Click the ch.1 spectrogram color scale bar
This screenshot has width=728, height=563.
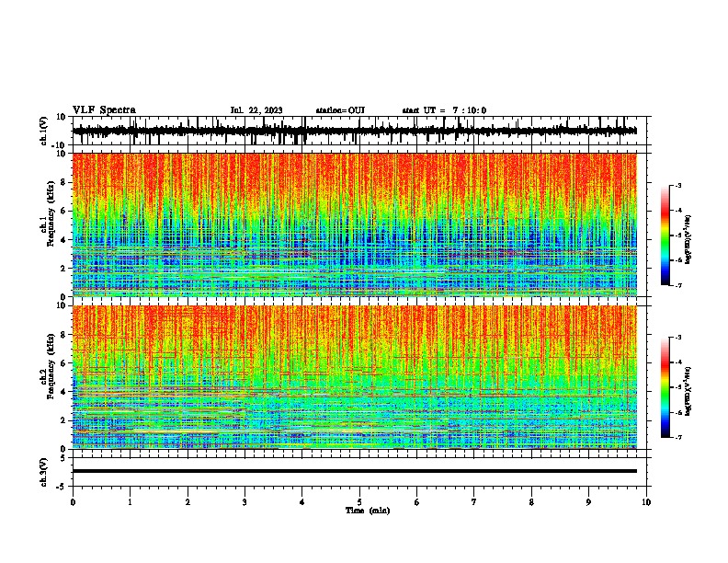[x=665, y=236]
